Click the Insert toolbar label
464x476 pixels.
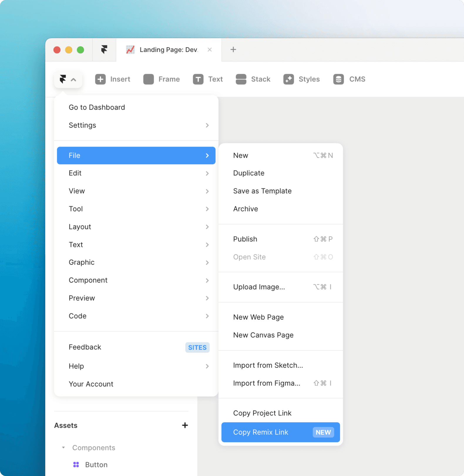120,79
